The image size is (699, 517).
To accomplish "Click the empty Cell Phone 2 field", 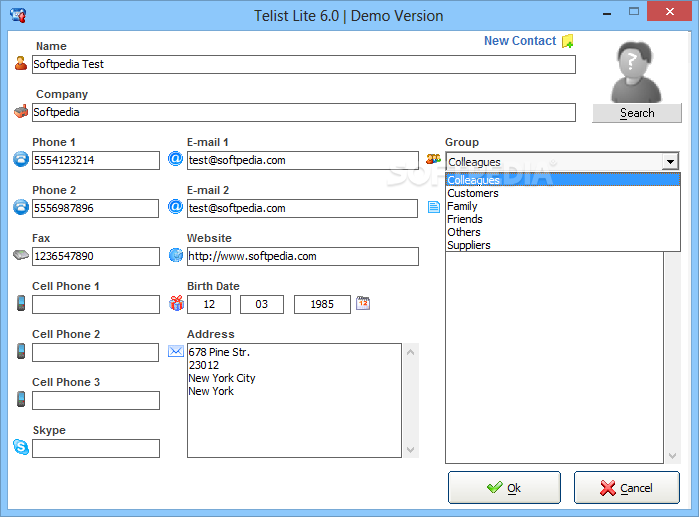I will [95, 352].
